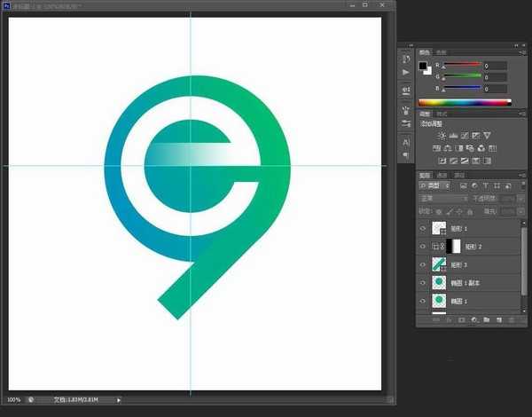Image resolution: width=532 pixels, height=417 pixels.
Task: Switch to the Channels tab
Action: pyautogui.click(x=442, y=176)
